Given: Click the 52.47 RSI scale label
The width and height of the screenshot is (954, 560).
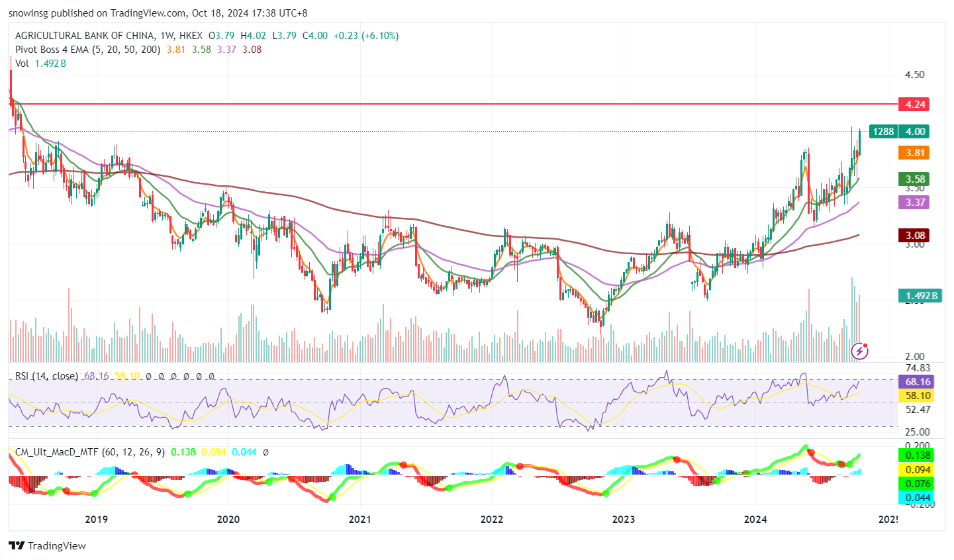Looking at the screenshot, I should click(x=918, y=410).
